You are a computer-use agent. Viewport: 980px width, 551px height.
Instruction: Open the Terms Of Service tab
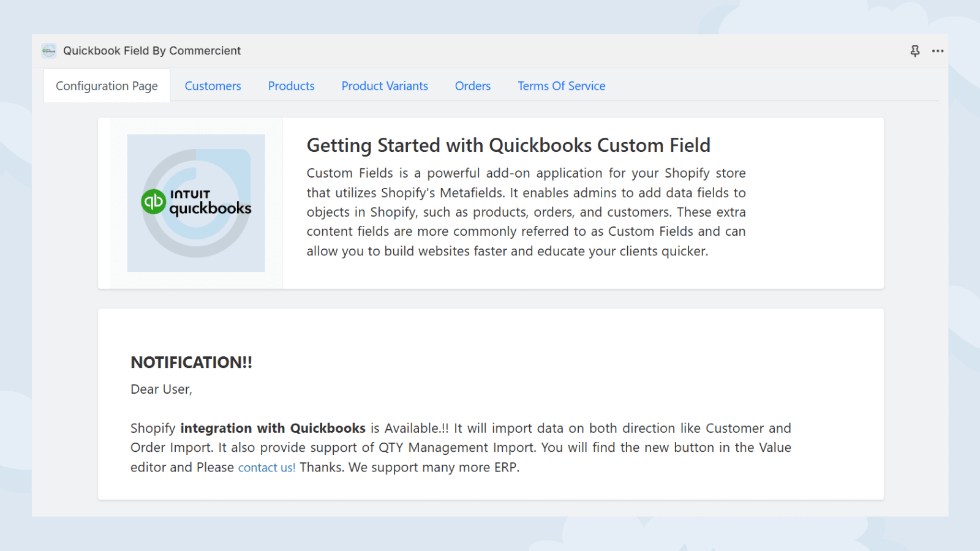coord(561,86)
